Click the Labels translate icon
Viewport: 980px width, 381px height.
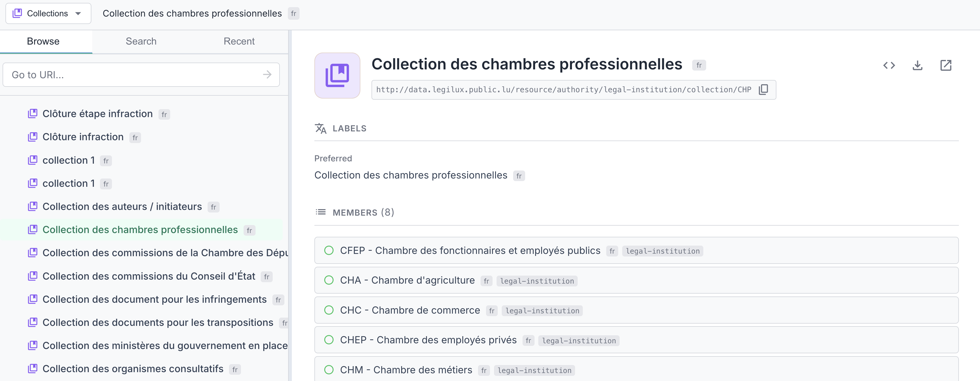(321, 129)
